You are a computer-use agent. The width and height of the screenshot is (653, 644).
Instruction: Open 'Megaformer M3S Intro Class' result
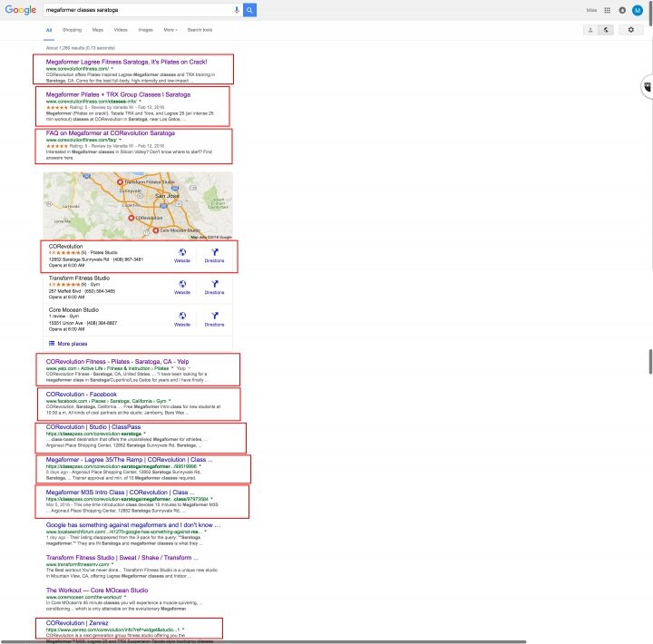(120, 492)
